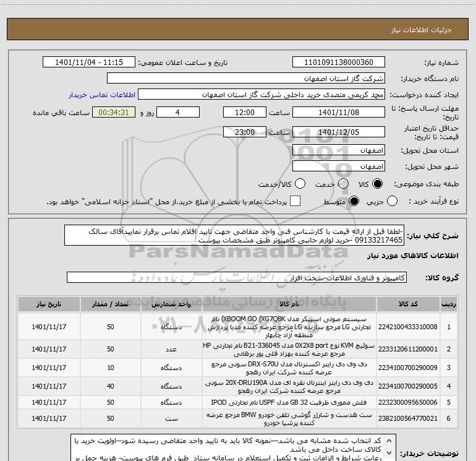The width and height of the screenshot is (476, 461).
Task: Select product code 2234100700290009
Action: (408, 368)
